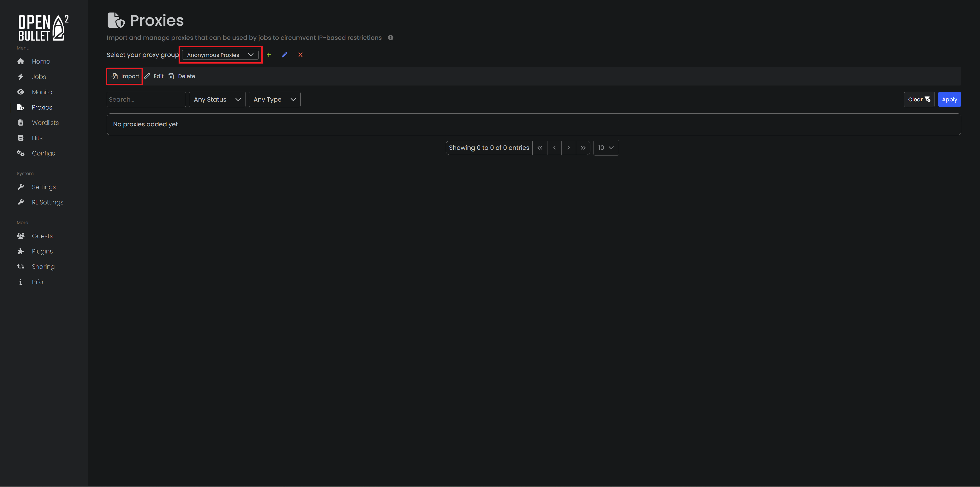
Task: Click the Clear filters button
Action: 919,99
